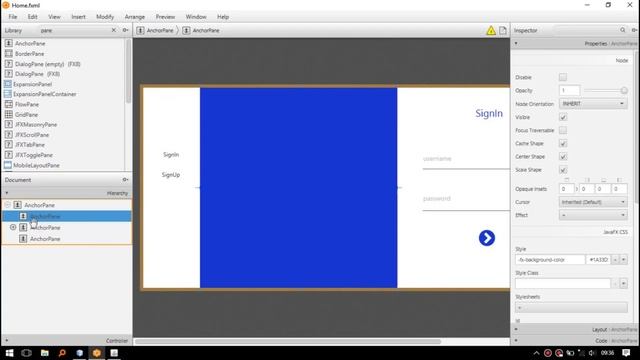The width and height of the screenshot is (640, 360).
Task: Click first AnchorPane breadcrumb in path bar
Action: (155, 31)
